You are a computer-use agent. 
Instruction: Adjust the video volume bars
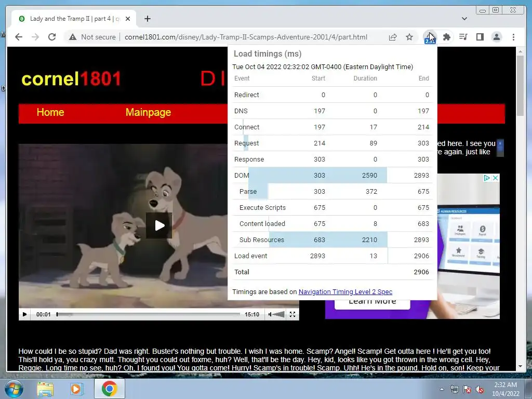278,314
